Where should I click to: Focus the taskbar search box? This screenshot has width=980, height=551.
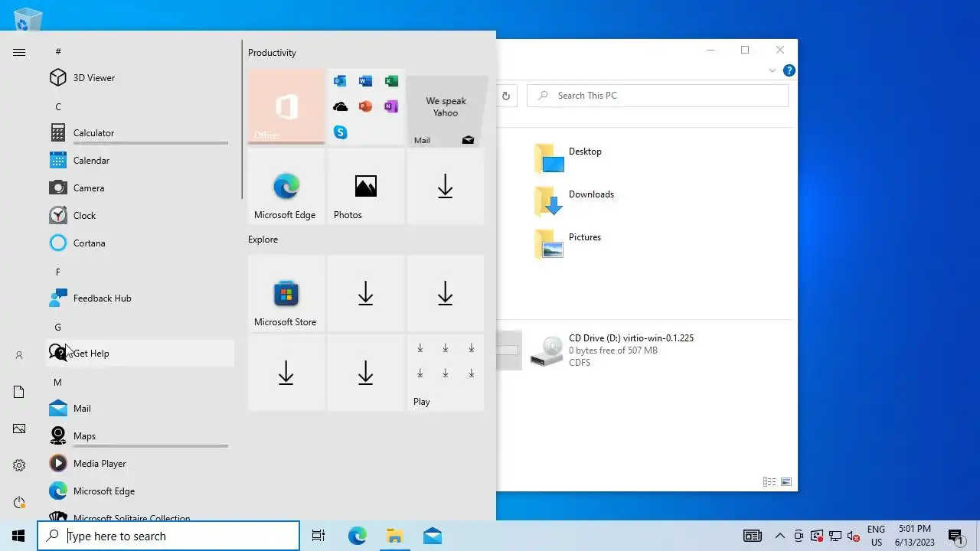pyautogui.click(x=168, y=536)
